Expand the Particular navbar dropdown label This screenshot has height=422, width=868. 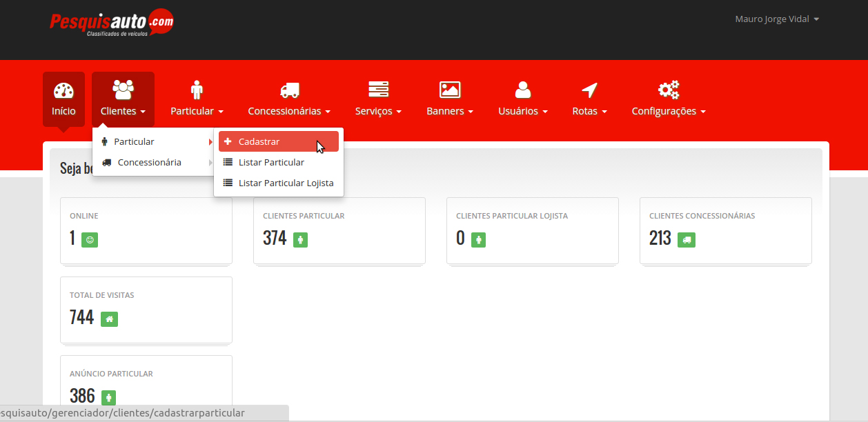tap(197, 111)
